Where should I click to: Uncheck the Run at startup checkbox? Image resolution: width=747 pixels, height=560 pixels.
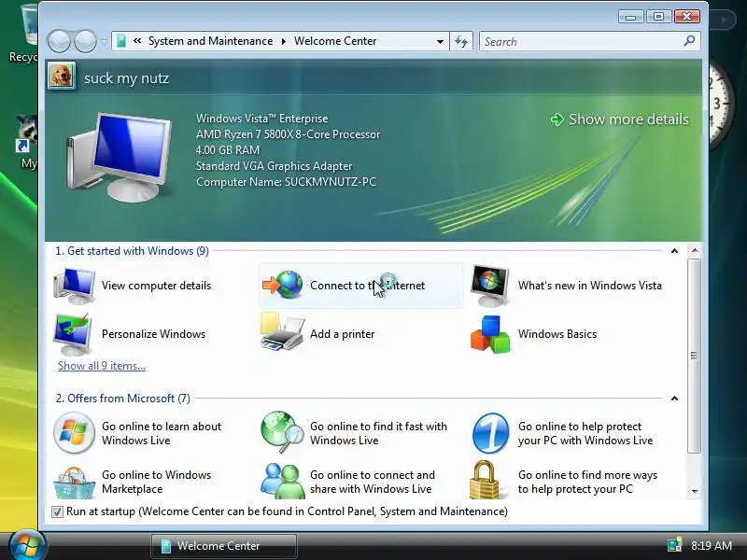click(57, 511)
